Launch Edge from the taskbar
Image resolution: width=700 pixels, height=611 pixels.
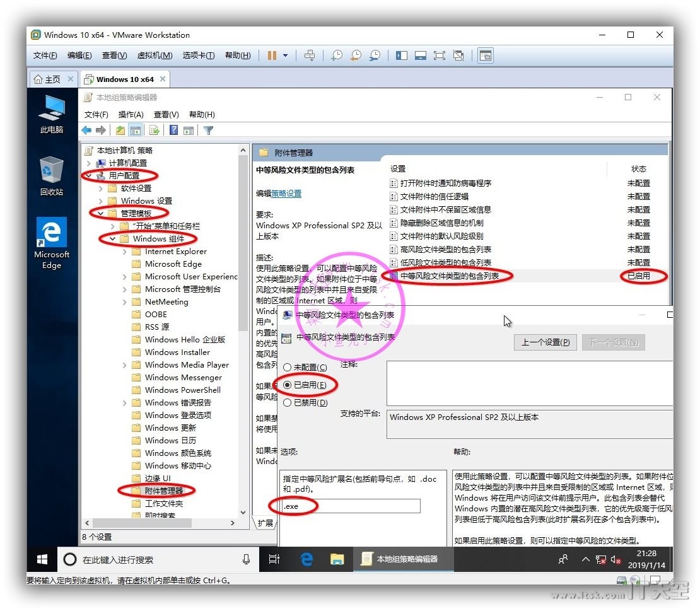point(306,559)
